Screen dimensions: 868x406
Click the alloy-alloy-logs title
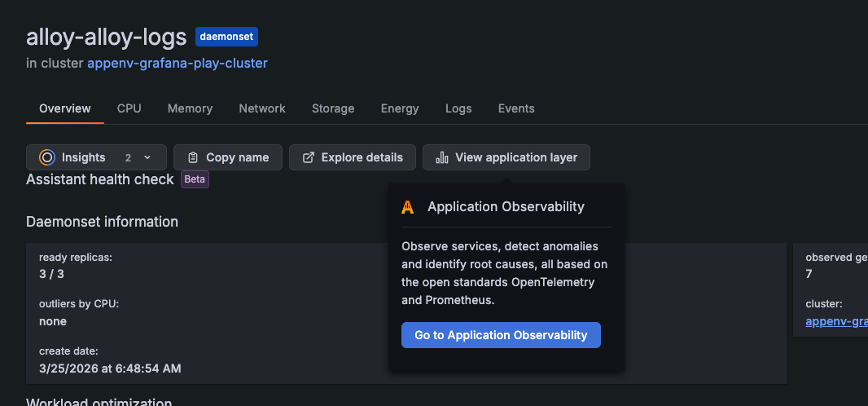click(x=107, y=38)
